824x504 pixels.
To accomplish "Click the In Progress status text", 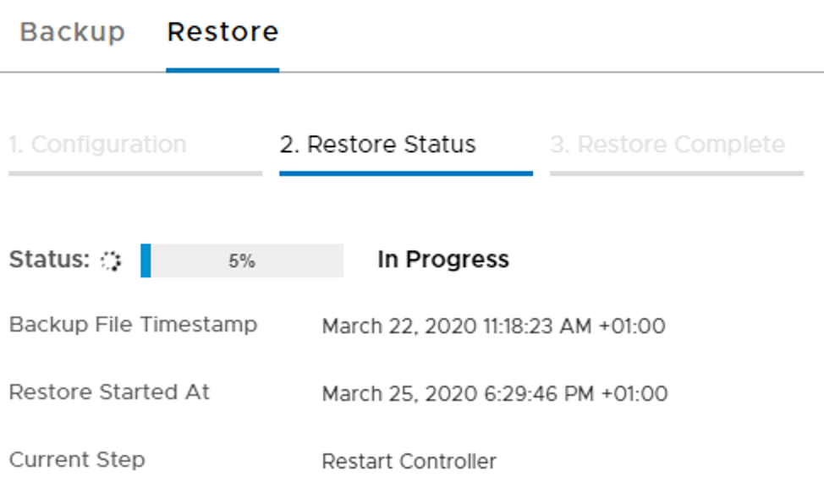I will [442, 260].
